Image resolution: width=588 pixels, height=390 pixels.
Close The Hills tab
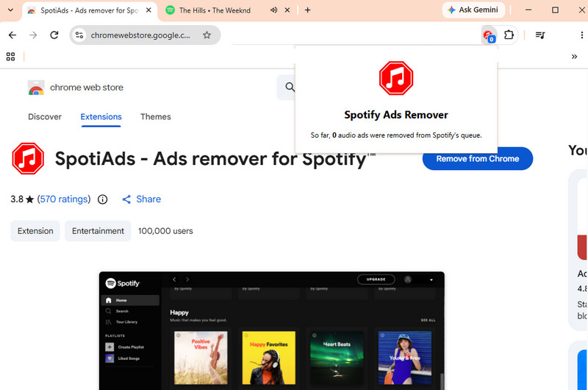pos(287,10)
